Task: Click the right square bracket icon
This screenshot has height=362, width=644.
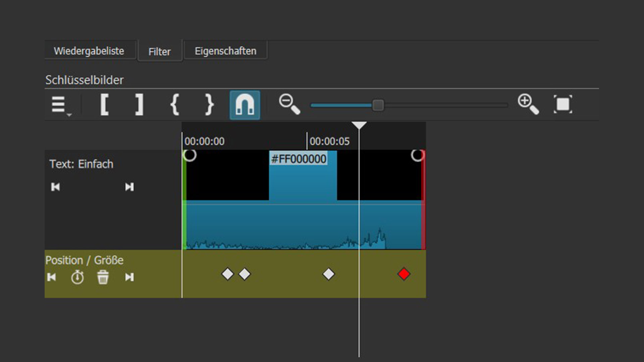Action: (139, 105)
